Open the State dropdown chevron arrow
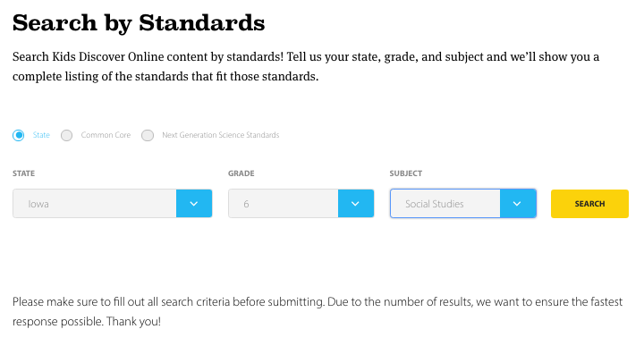 click(x=194, y=204)
